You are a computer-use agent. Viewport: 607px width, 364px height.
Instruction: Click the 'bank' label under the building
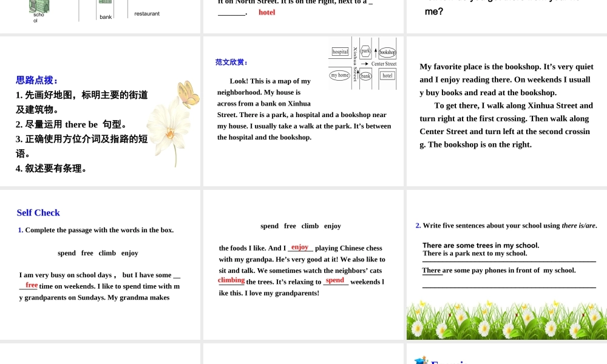click(106, 17)
